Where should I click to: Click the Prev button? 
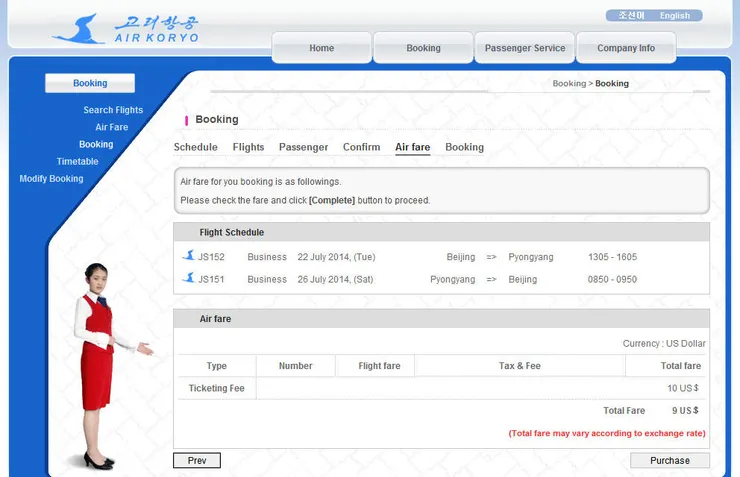pyautogui.click(x=197, y=460)
